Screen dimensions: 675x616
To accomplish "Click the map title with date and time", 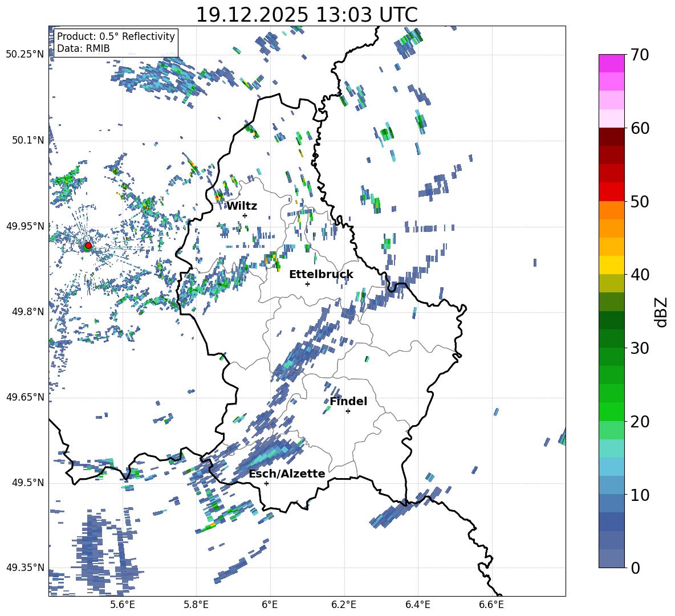I will coord(306,15).
